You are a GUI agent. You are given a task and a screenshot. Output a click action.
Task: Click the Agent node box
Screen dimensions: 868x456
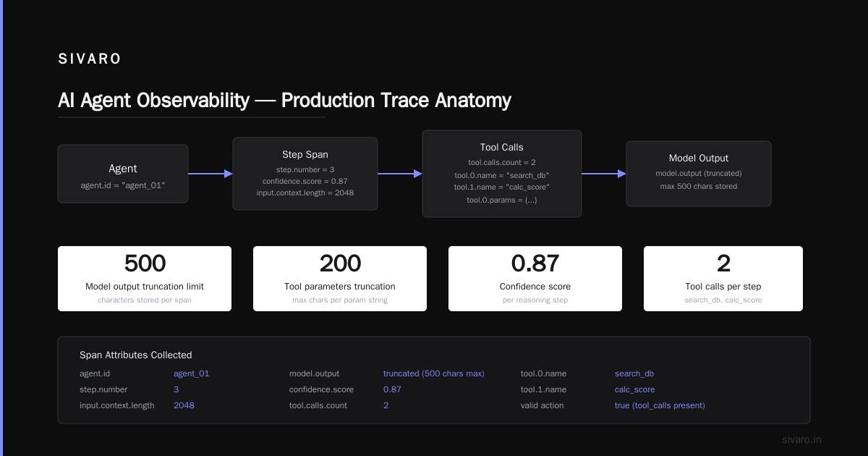click(x=123, y=174)
